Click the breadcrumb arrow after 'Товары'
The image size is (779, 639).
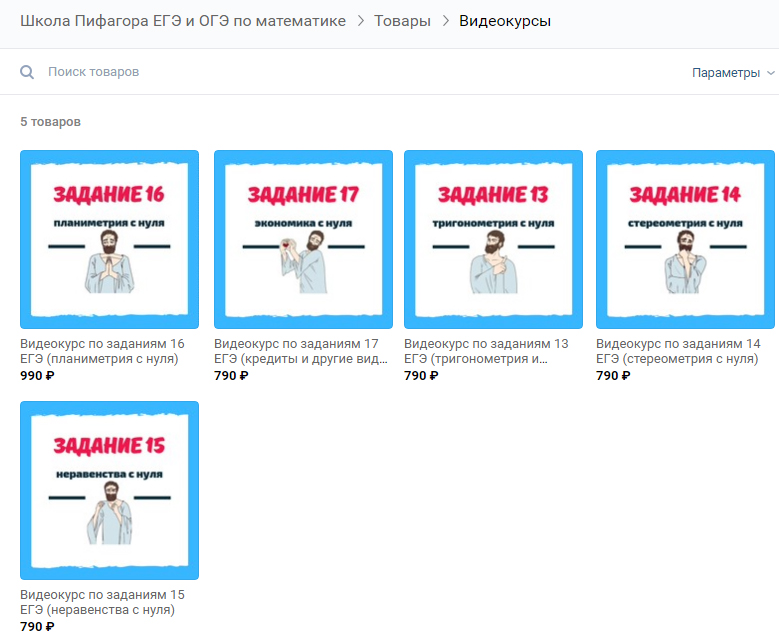pyautogui.click(x=446, y=21)
